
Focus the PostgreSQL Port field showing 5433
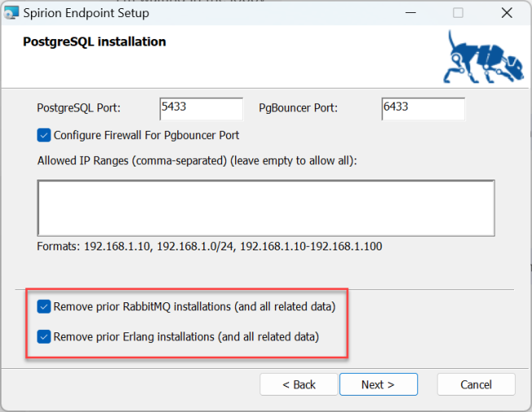pyautogui.click(x=202, y=107)
